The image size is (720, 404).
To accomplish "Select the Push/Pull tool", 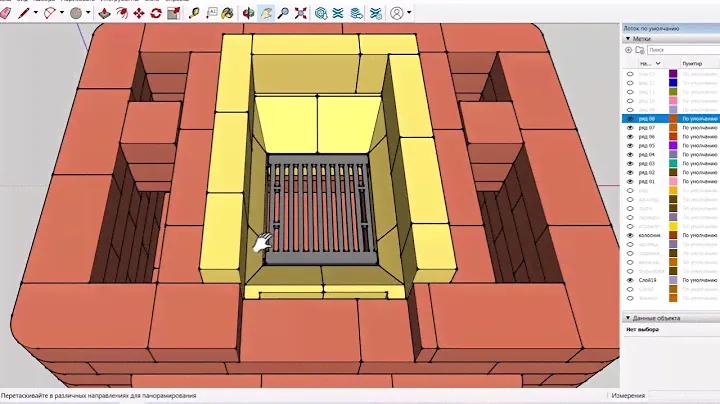I will (x=105, y=14).
